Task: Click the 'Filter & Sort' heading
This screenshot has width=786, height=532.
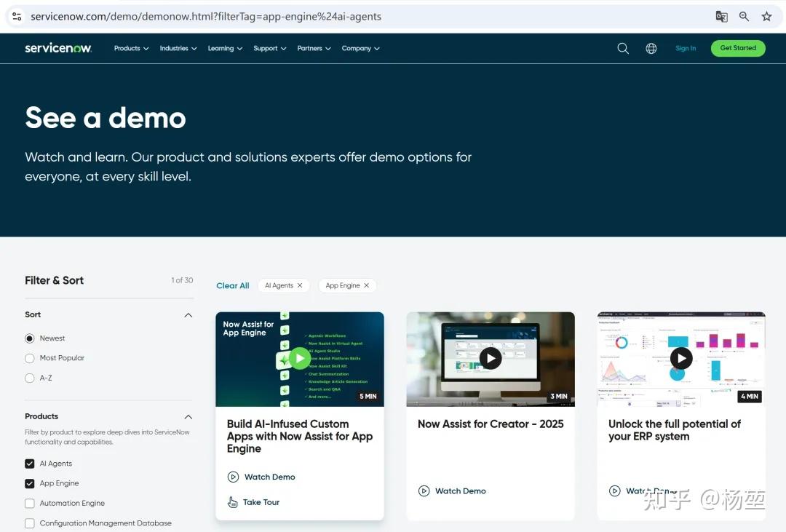Action: point(54,280)
